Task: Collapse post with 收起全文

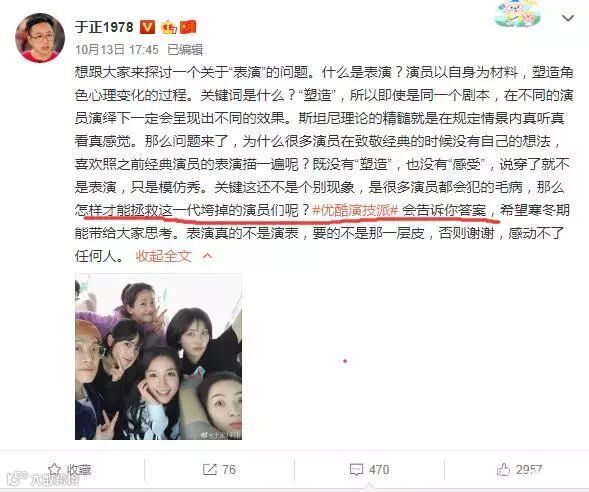Action: (163, 256)
